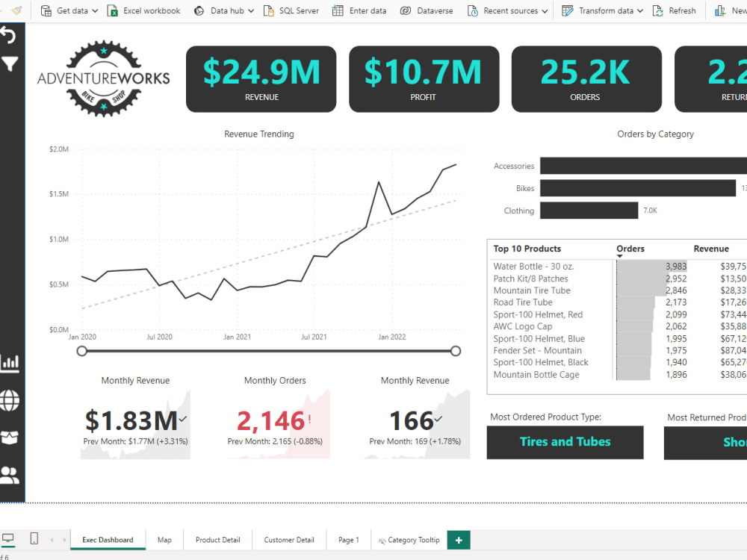
Task: Click the SQL Server button label
Action: point(299,10)
